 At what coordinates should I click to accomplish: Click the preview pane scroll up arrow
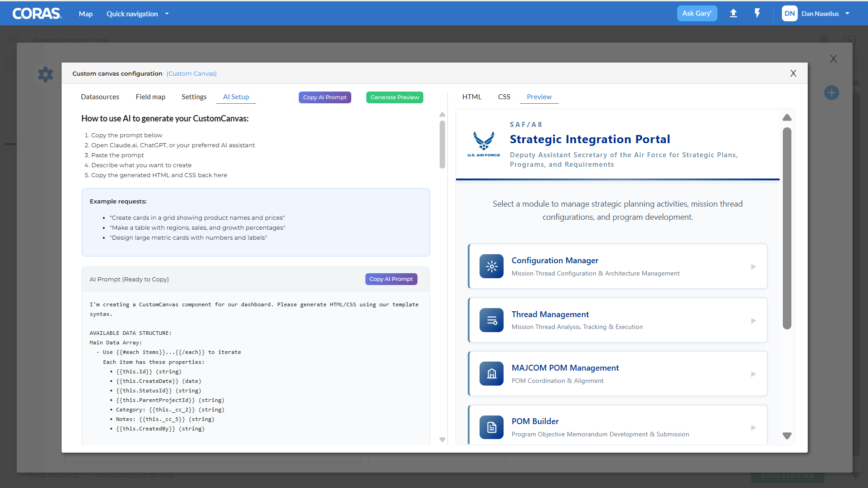787,118
